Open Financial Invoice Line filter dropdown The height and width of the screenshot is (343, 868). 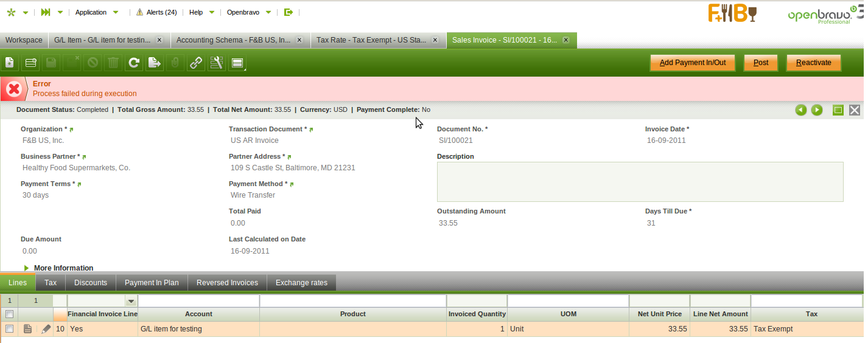131,301
